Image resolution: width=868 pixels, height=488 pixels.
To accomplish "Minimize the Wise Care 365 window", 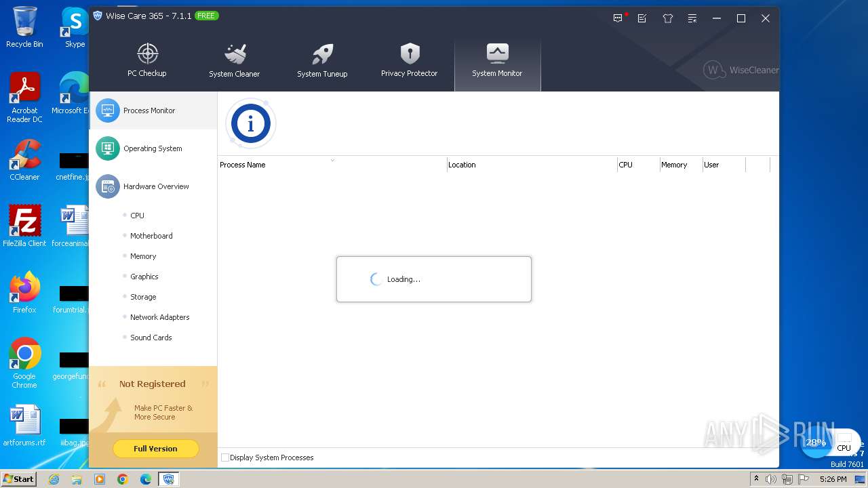I will tap(717, 18).
